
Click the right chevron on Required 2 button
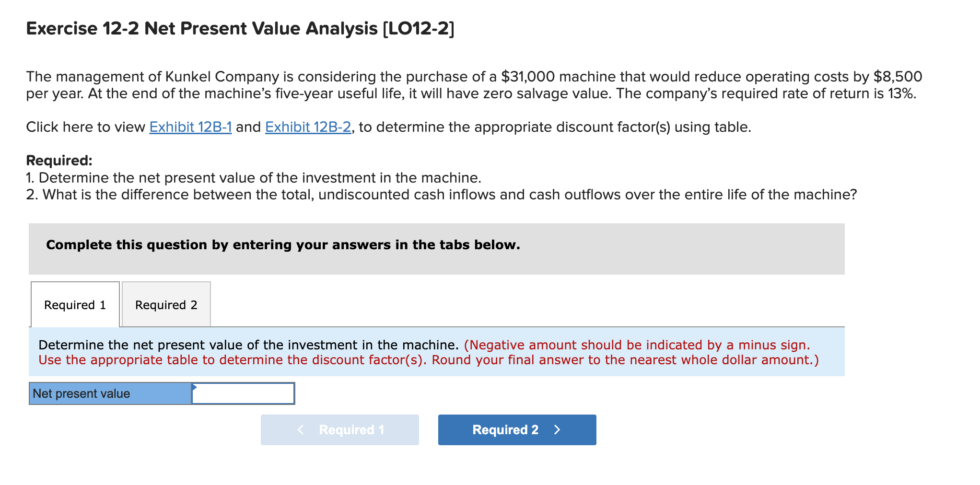point(558,429)
